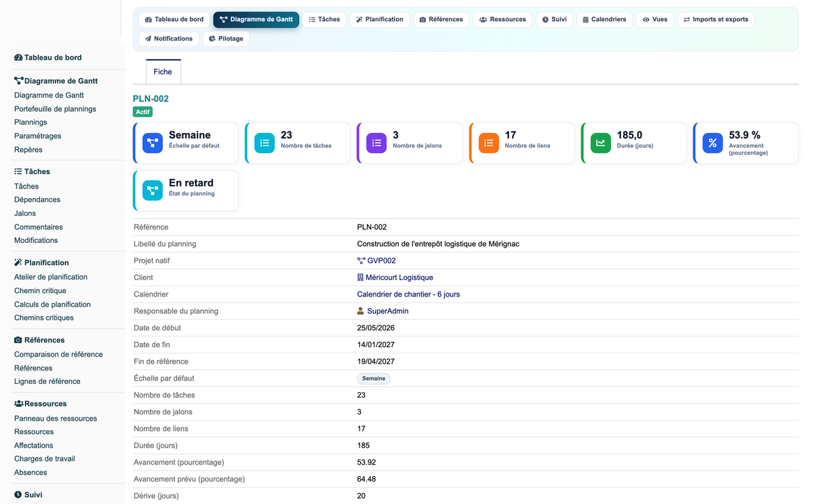Open the SuperAdmin responsible link
Viewport: 814px width, 504px height.
coord(387,311)
